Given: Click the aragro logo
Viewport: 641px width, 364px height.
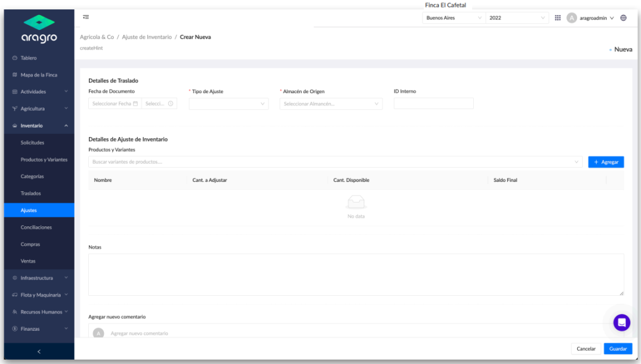Looking at the screenshot, I should pyautogui.click(x=39, y=29).
